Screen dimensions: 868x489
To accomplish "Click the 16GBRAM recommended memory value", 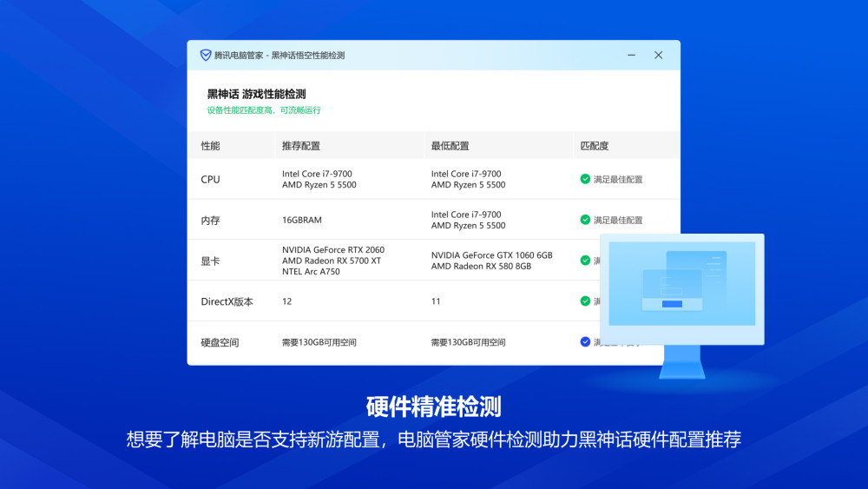I will click(x=302, y=220).
